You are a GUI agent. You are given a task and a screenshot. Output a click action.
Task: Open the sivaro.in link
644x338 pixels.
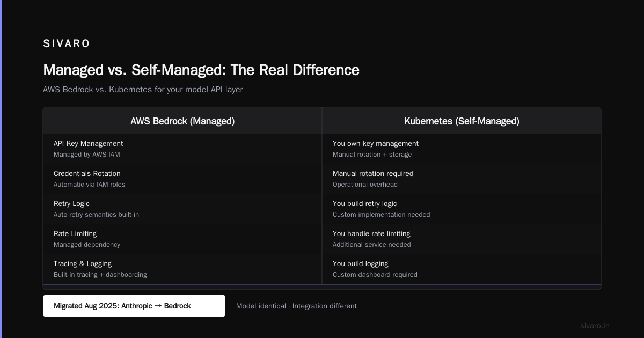pyautogui.click(x=595, y=326)
